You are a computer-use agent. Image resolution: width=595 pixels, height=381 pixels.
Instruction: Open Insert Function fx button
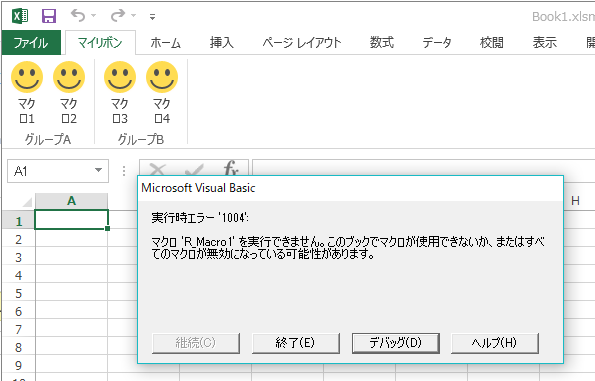[x=231, y=168]
